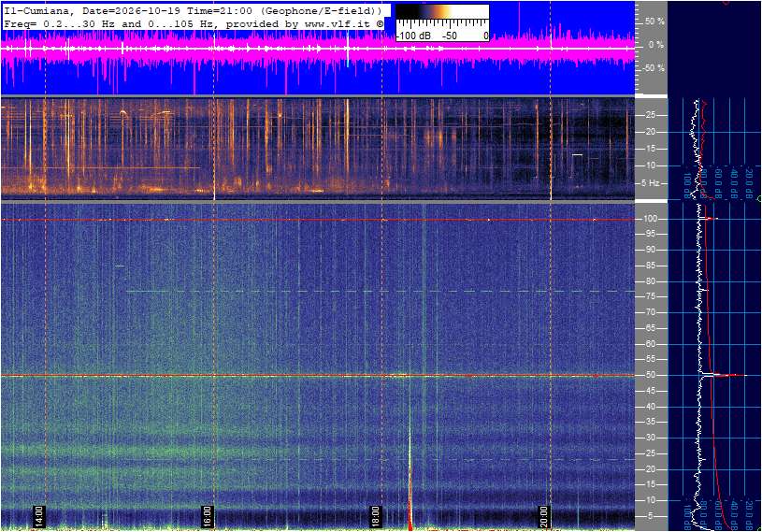Click the 18:00 time marker
The width and height of the screenshot is (762, 532).
(375, 516)
